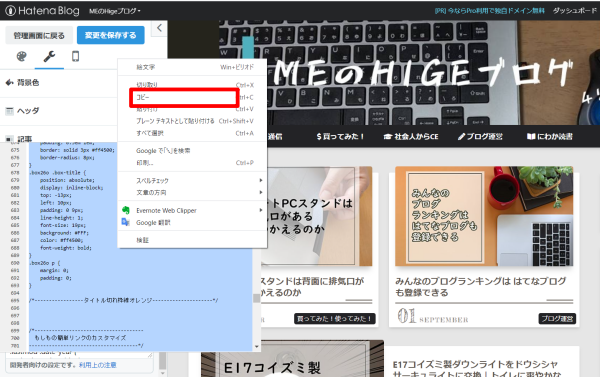Collapse the sidebar with the chevron arrow
The height and width of the screenshot is (377, 600).
tap(159, 28)
